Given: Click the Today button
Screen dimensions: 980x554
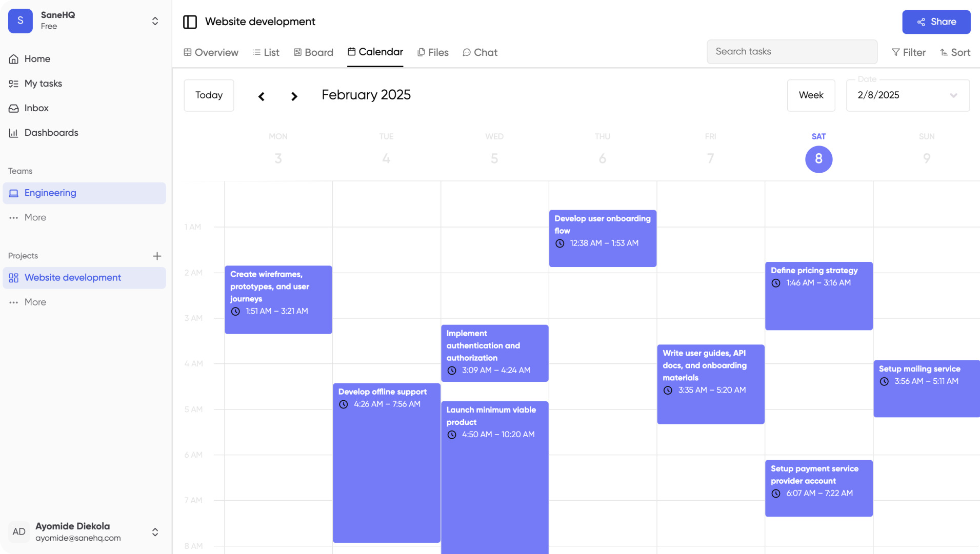Looking at the screenshot, I should click(209, 95).
